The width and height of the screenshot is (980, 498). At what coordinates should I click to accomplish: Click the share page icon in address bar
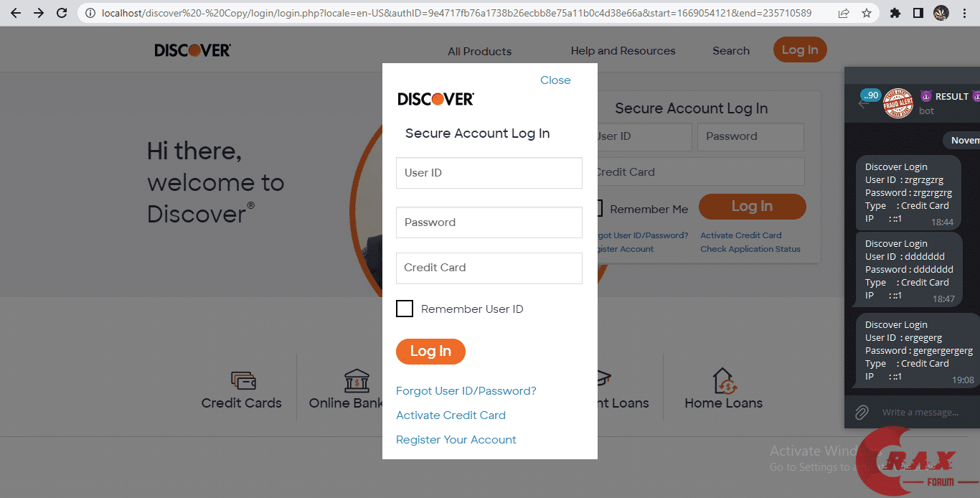[844, 13]
